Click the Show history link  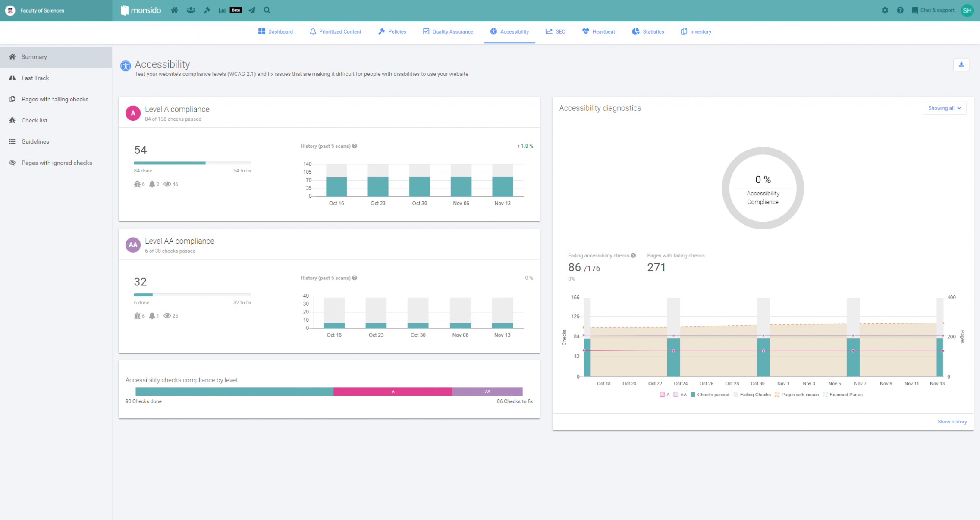(x=952, y=422)
